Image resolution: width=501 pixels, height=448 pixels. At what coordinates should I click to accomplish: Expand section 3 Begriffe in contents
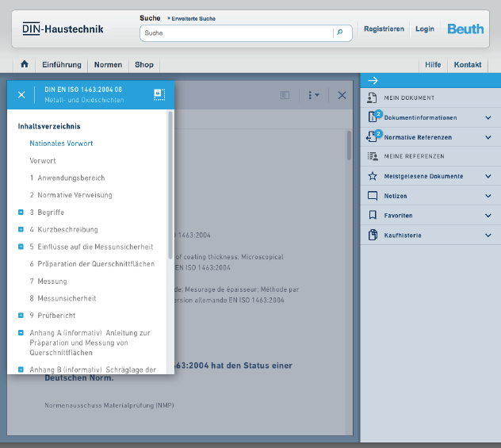point(21,213)
